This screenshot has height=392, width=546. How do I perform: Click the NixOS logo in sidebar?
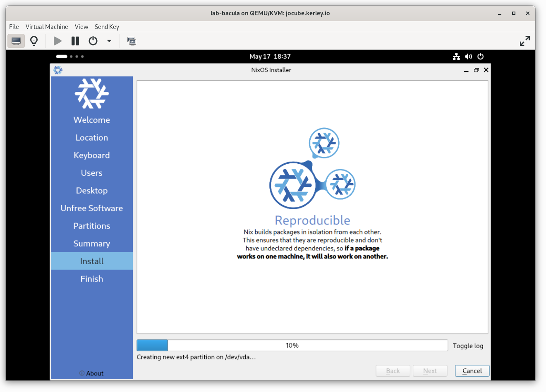[92, 93]
